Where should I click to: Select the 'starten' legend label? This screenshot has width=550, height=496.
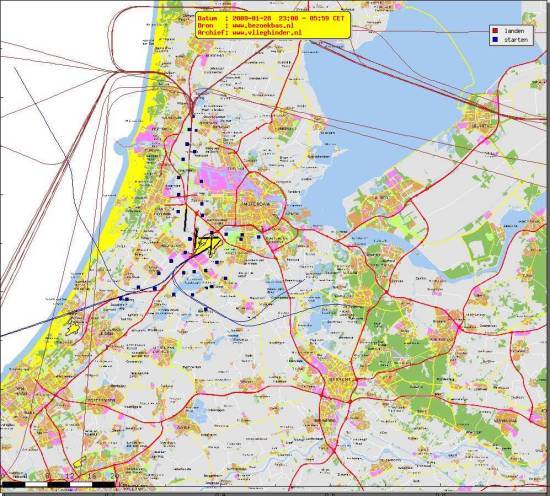coord(516,40)
